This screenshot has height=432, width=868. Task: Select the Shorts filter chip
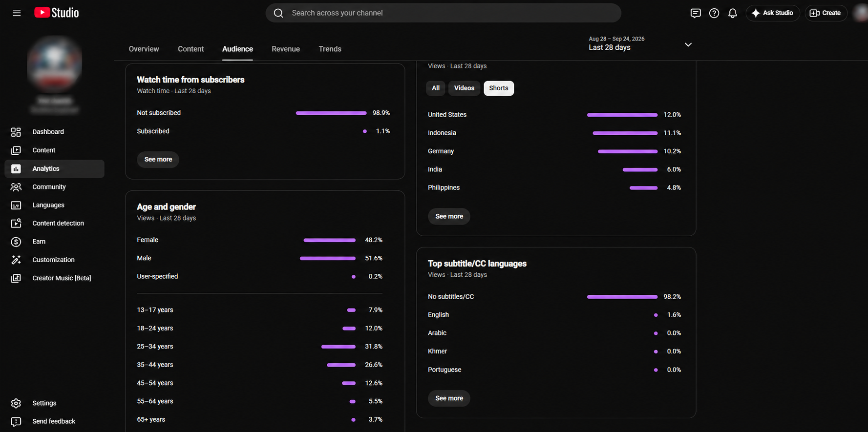coord(499,88)
